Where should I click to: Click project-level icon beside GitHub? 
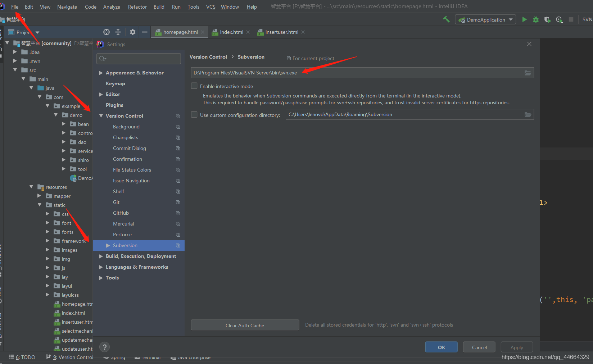[x=178, y=213]
